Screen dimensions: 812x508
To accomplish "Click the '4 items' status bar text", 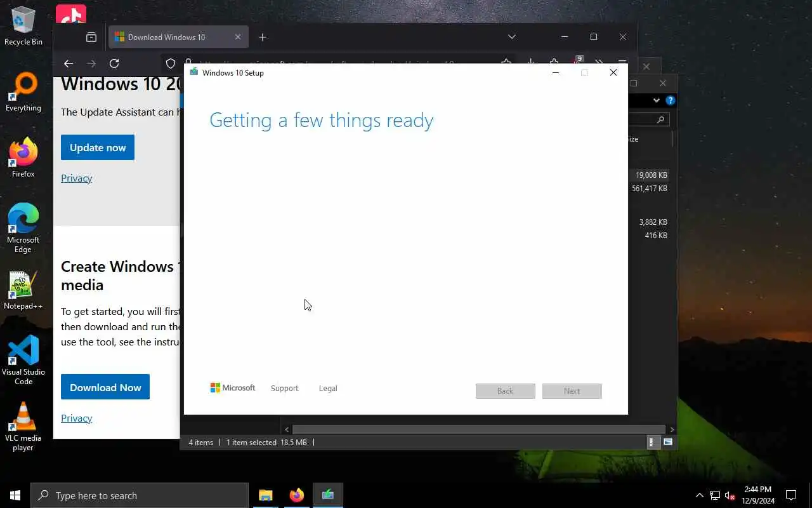I will pos(200,443).
